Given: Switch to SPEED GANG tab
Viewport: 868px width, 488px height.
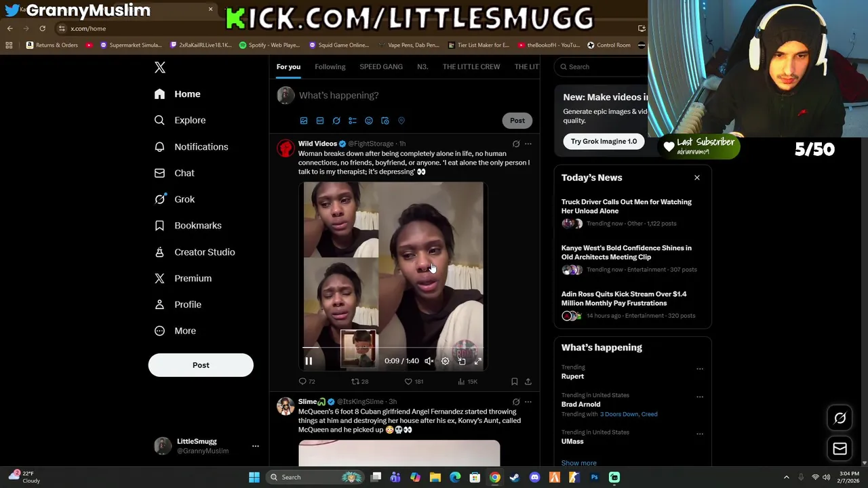Looking at the screenshot, I should pos(381,67).
